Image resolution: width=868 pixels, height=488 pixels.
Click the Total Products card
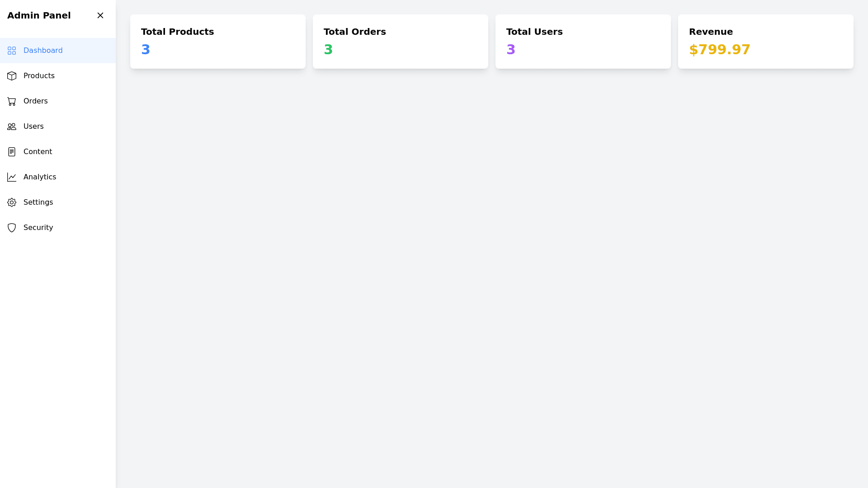click(x=218, y=42)
